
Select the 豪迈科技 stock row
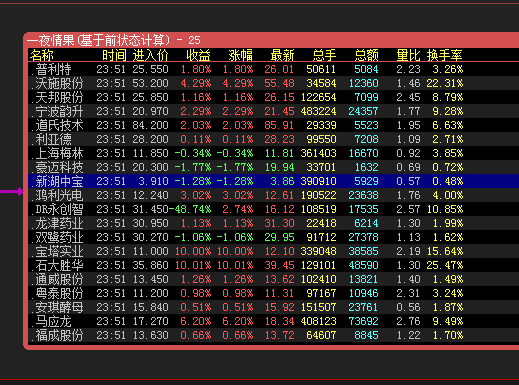[273, 167]
